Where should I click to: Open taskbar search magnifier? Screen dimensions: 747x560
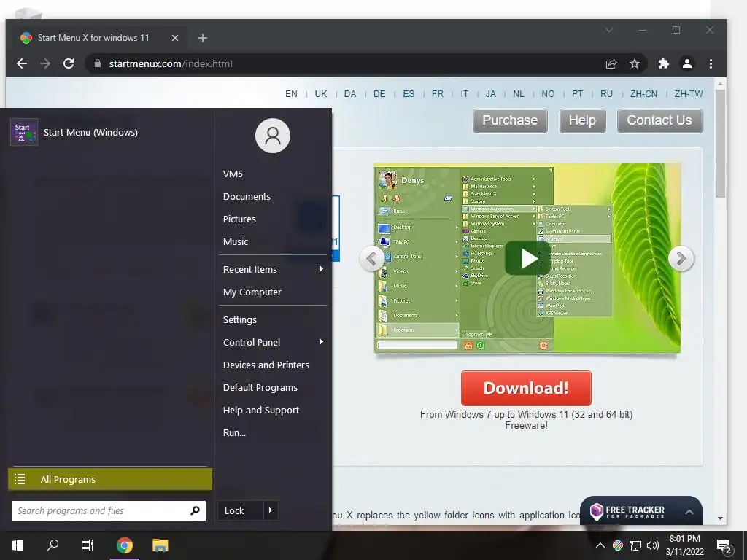[x=53, y=545]
